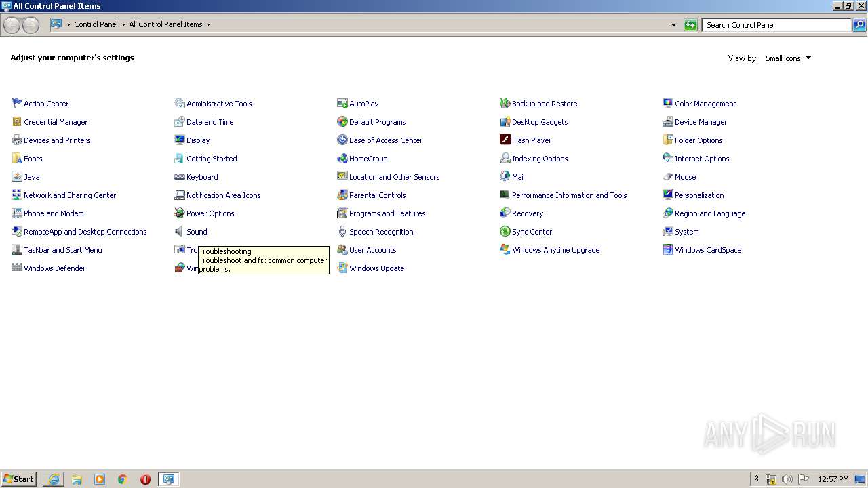Click the taskbar clock showing 12:57 PM
Screen dimensions: 868x488
coord(833,479)
